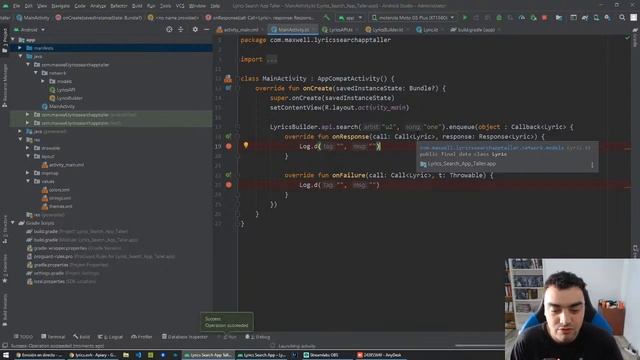Open the motorola Moto G5 Plus device dropdown
This screenshot has width=640, height=360.
[413, 18]
